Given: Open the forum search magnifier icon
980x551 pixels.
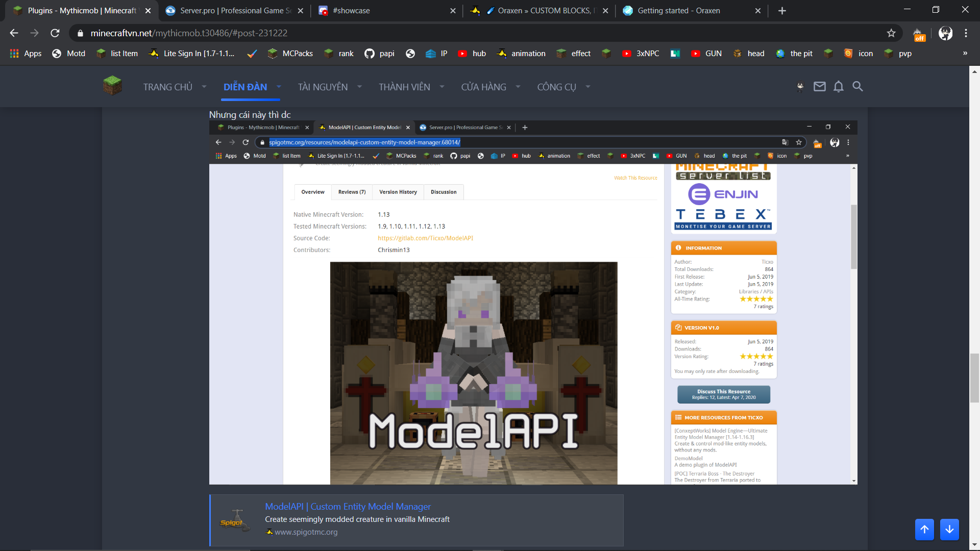Looking at the screenshot, I should (857, 87).
